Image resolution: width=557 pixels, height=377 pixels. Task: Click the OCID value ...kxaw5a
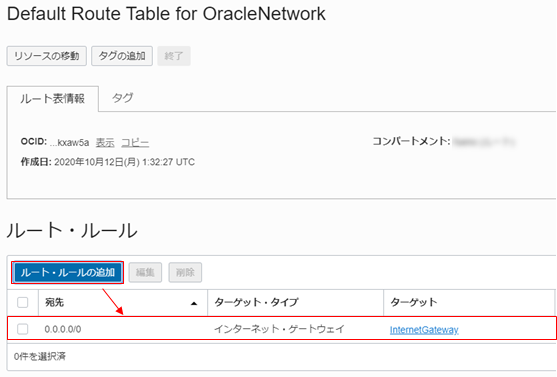pyautogui.click(x=69, y=142)
